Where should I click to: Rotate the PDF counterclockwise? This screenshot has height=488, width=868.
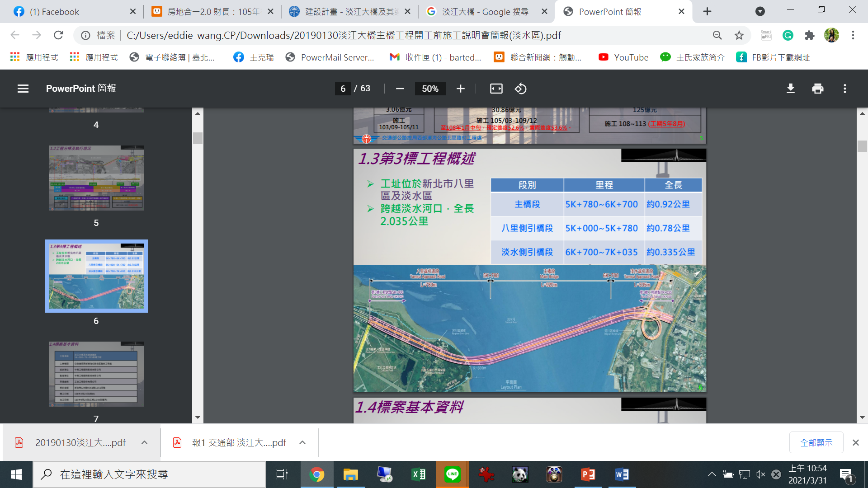tap(520, 89)
